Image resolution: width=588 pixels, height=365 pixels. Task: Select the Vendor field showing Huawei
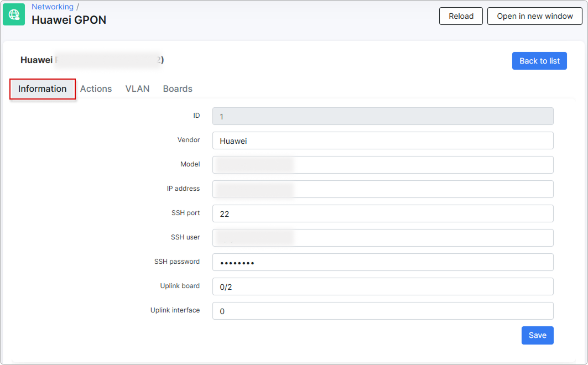382,140
